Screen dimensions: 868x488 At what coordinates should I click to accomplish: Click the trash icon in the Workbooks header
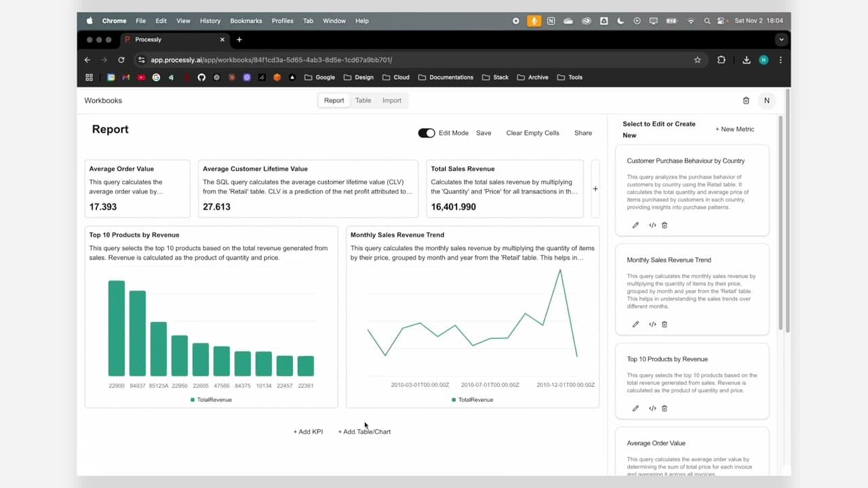coord(746,100)
